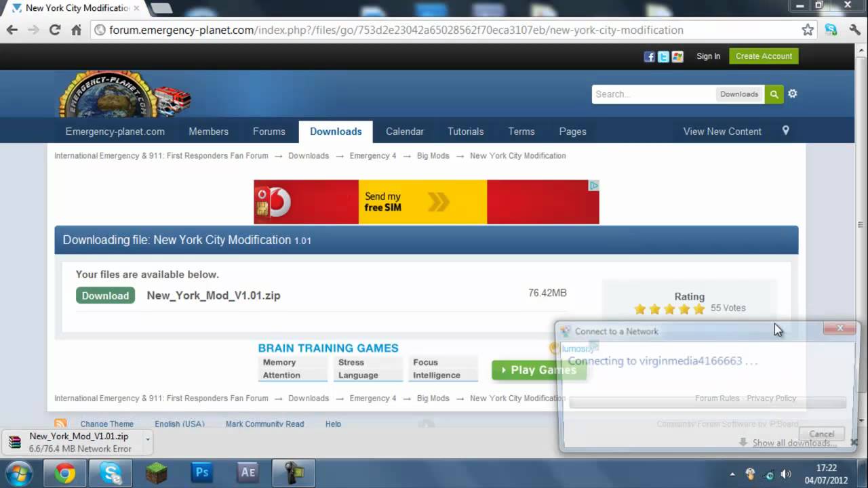
Task: Click the browser forward arrow
Action: pyautogui.click(x=33, y=30)
